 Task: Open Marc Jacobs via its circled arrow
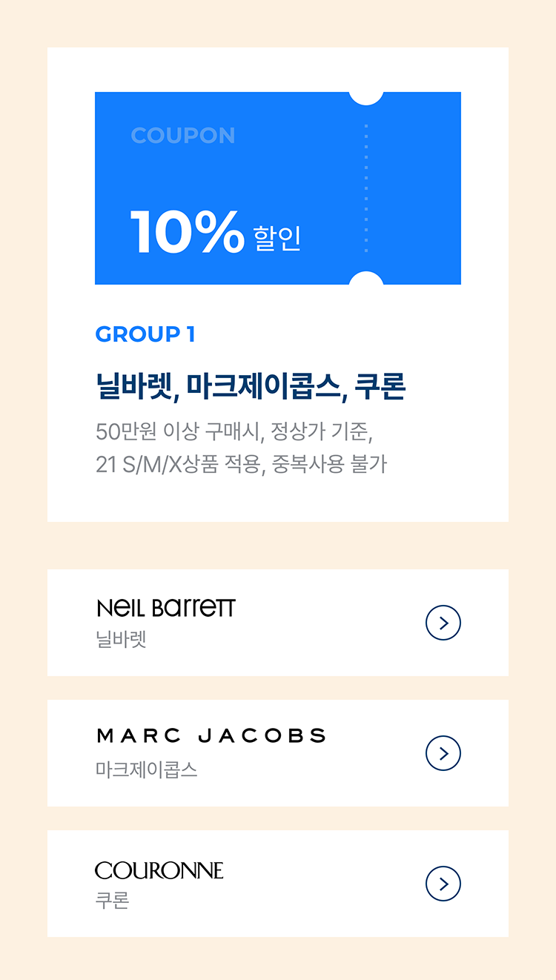443,753
